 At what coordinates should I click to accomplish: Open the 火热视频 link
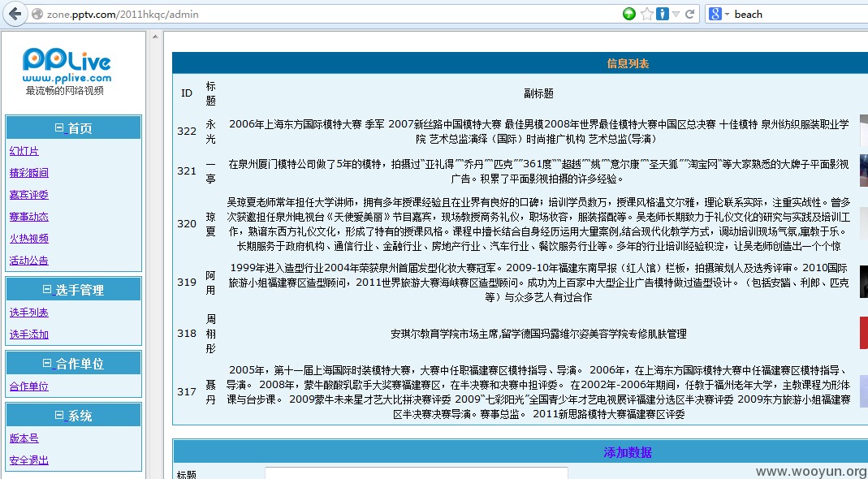[x=28, y=239]
